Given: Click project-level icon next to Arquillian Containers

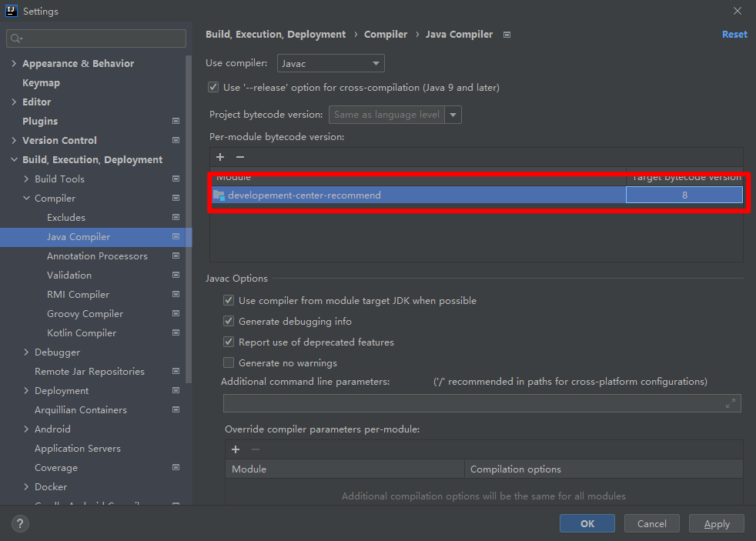Looking at the screenshot, I should (x=176, y=410).
